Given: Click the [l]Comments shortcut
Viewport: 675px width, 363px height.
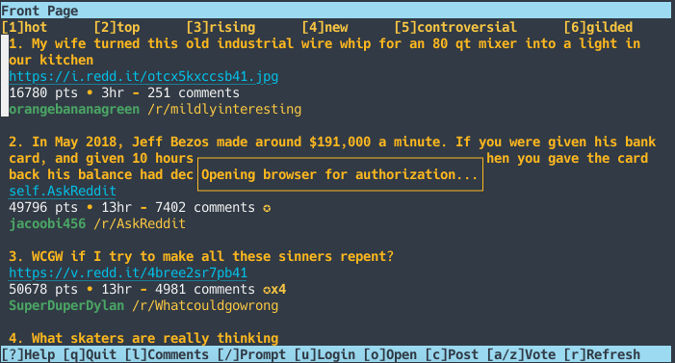Looking at the screenshot, I should 167,355.
